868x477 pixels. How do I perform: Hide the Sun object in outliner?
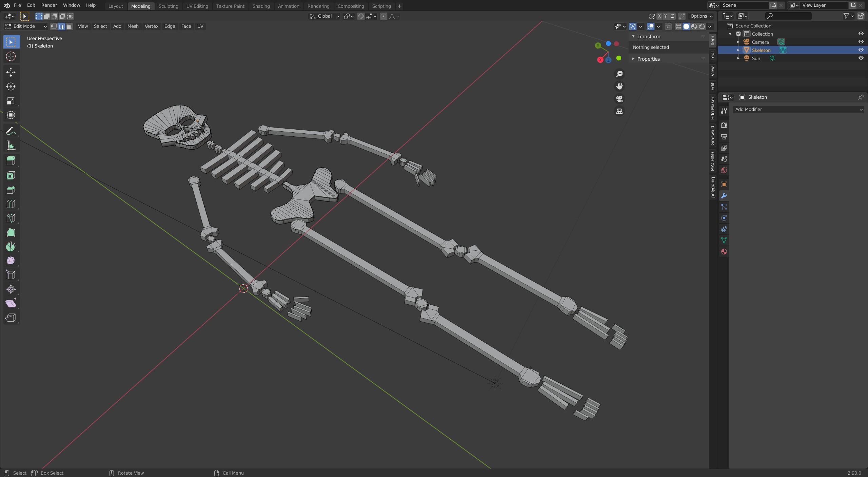(861, 58)
